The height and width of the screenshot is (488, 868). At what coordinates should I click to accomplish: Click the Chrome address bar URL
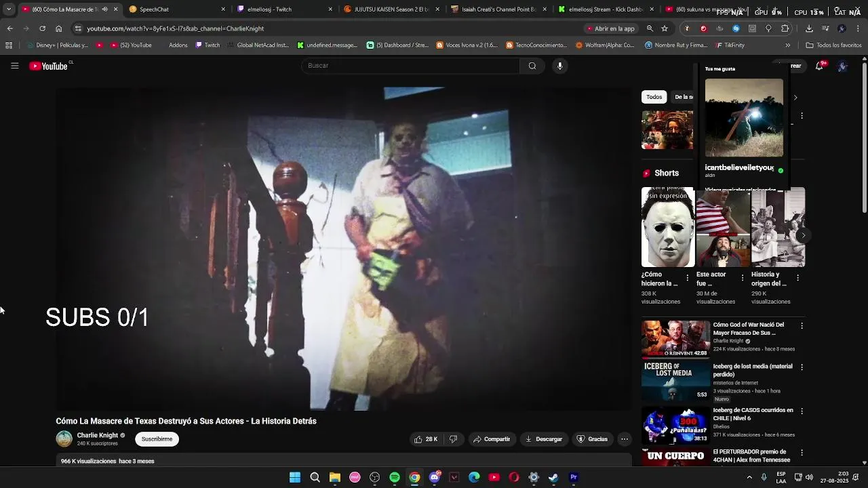tap(176, 28)
